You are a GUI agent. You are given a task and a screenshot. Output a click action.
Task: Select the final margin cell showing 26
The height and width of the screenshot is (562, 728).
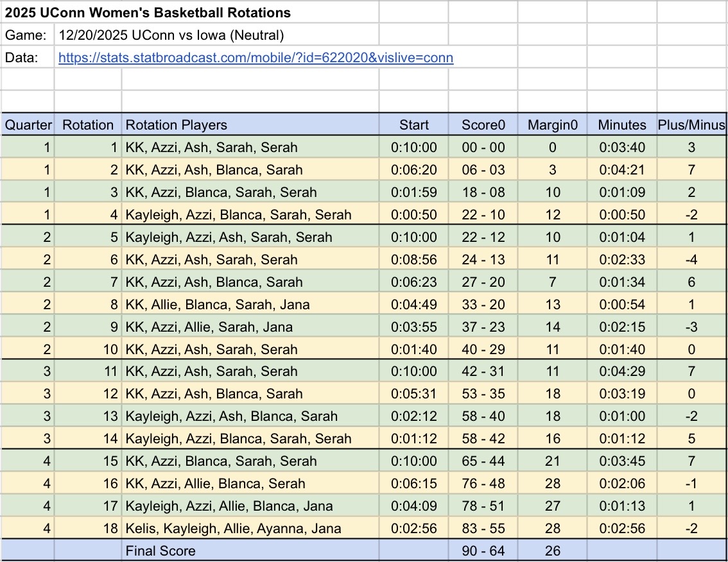552,550
